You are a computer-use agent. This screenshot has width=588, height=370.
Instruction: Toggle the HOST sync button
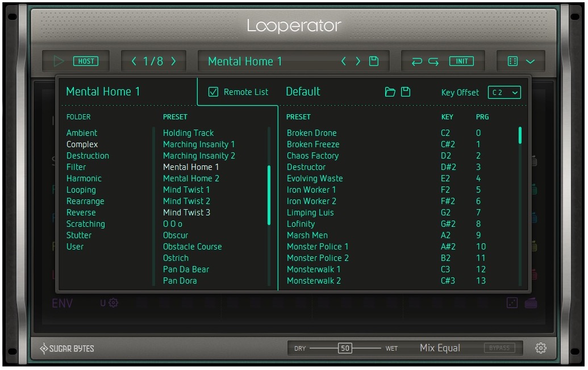86,61
